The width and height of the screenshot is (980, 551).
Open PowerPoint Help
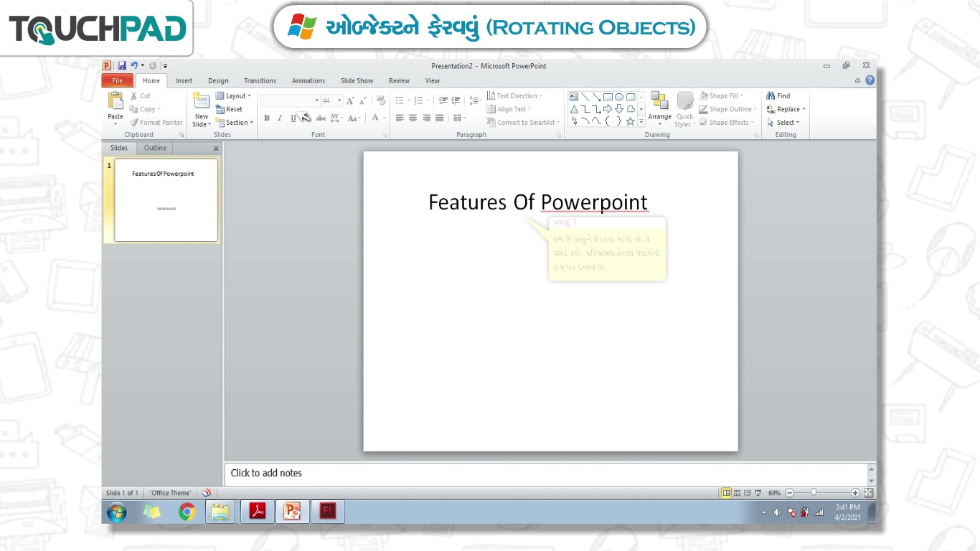point(870,80)
